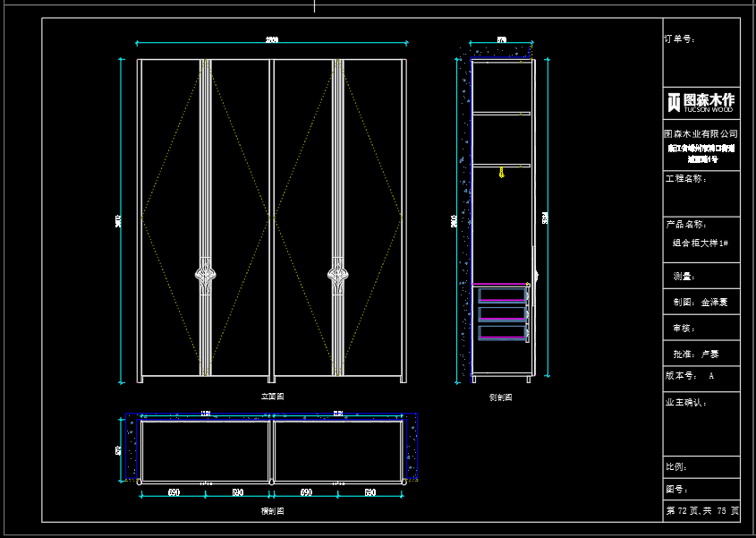Image resolution: width=756 pixels, height=538 pixels.
Task: Click the 订单号 order number field
Action: coord(680,39)
